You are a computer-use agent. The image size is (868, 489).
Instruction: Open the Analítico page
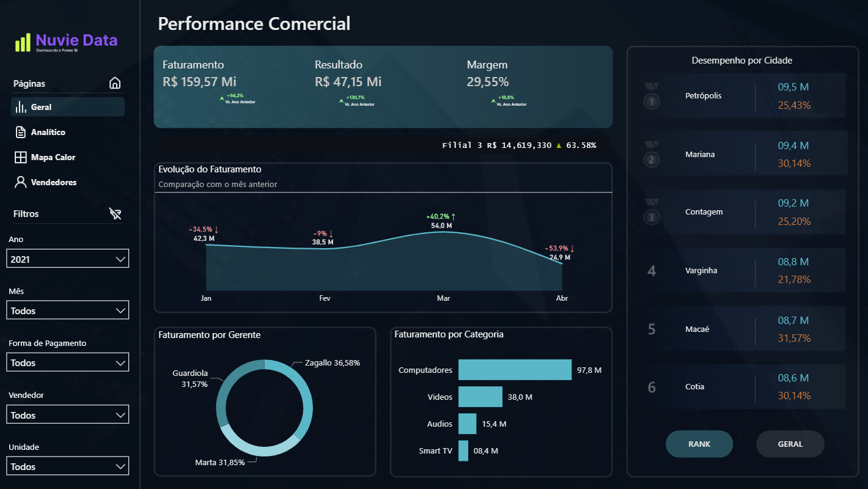tap(68, 132)
